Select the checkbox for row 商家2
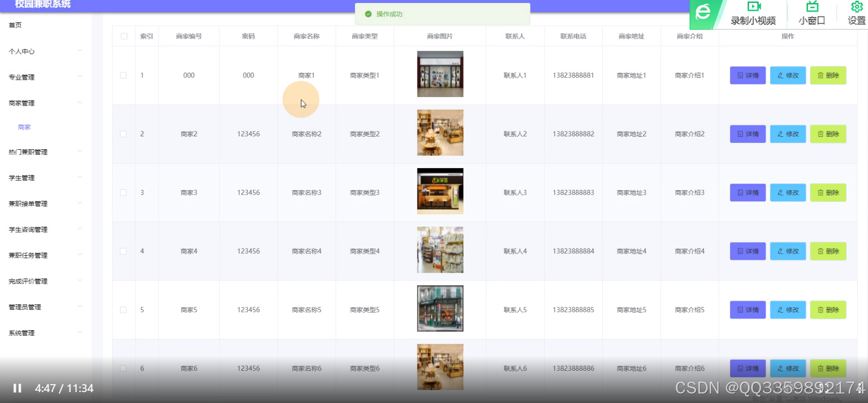 tap(123, 134)
